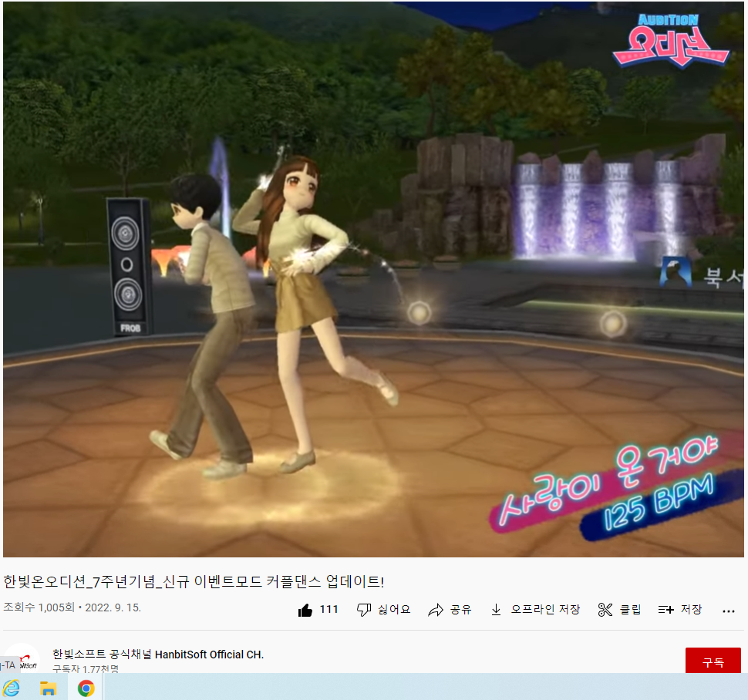Image resolution: width=748 pixels, height=700 pixels.
Task: Click the thumbs-up like icon
Action: point(305,610)
